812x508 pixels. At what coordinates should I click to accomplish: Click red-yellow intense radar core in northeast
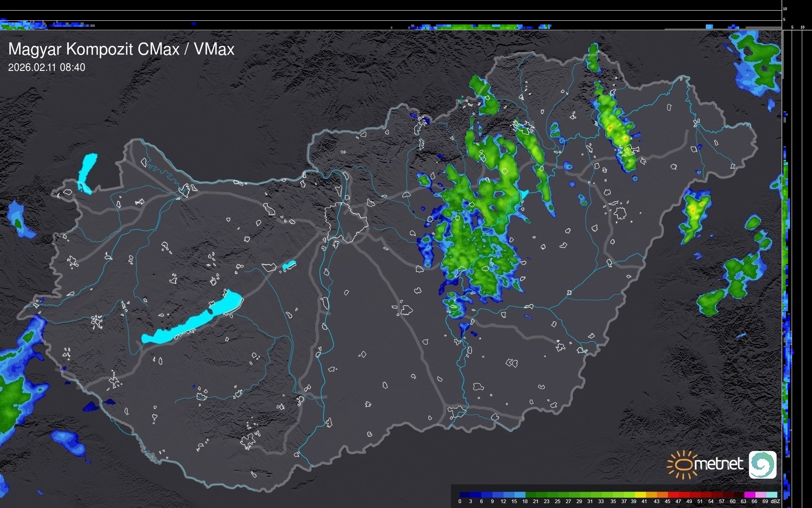[610, 128]
